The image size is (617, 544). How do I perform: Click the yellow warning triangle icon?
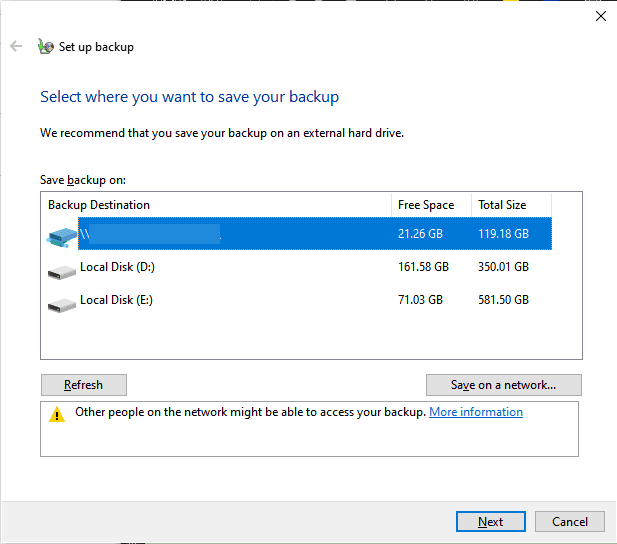(x=57, y=414)
